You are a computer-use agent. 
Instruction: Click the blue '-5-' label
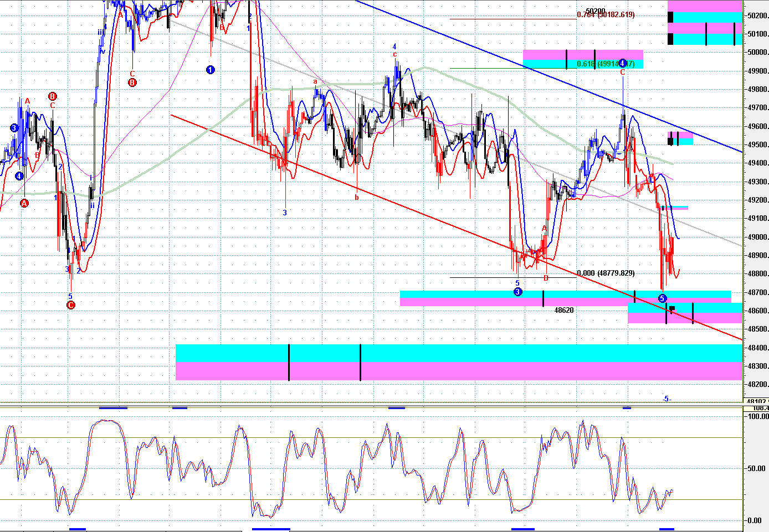coord(667,399)
